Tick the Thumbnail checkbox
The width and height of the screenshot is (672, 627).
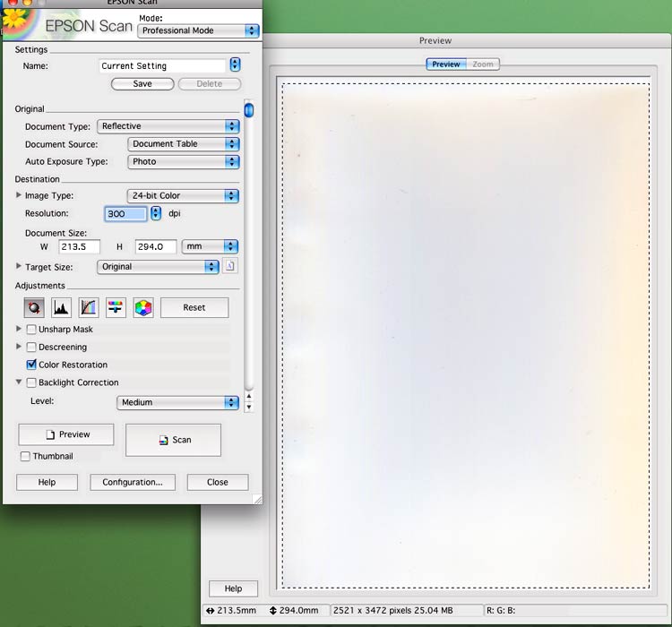pos(25,456)
